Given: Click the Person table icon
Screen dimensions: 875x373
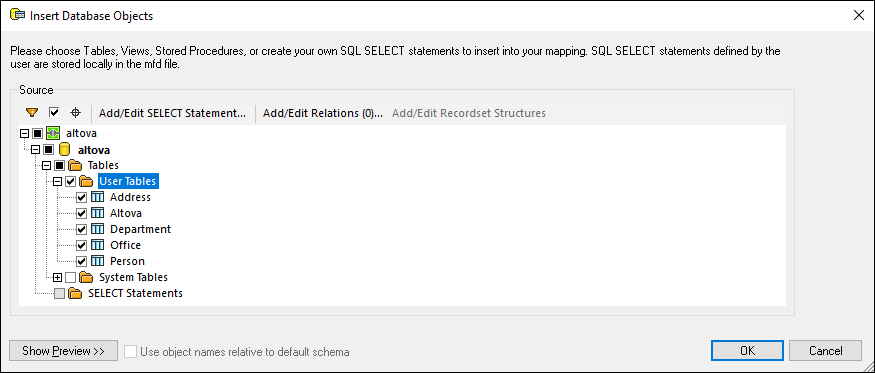Looking at the screenshot, I should click(98, 261).
